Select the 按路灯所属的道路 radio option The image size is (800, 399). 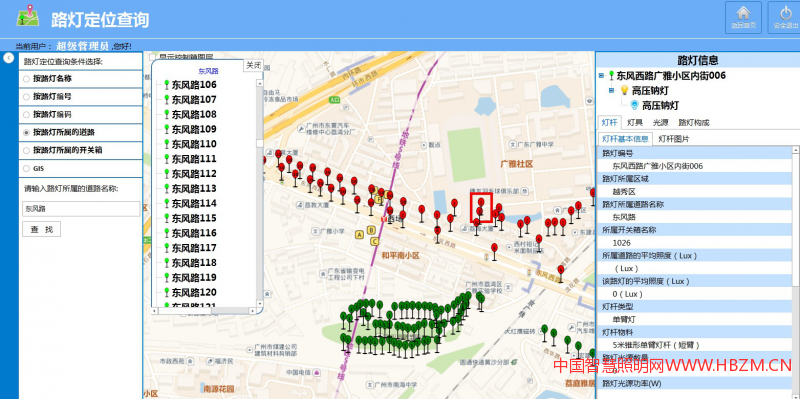click(27, 133)
